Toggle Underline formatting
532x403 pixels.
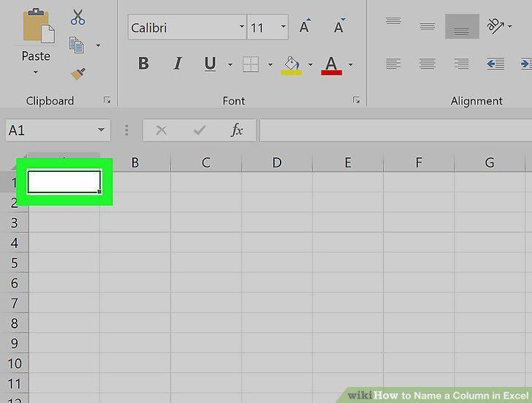click(x=210, y=64)
